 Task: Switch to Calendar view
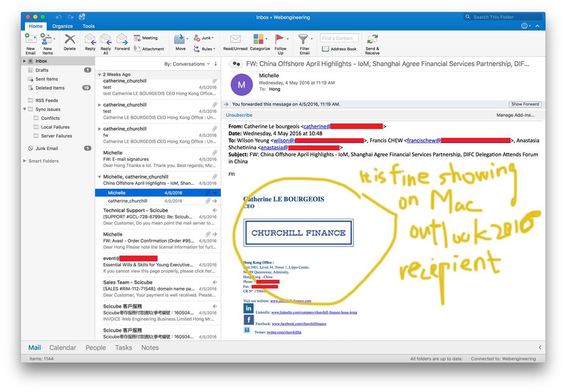pyautogui.click(x=63, y=348)
